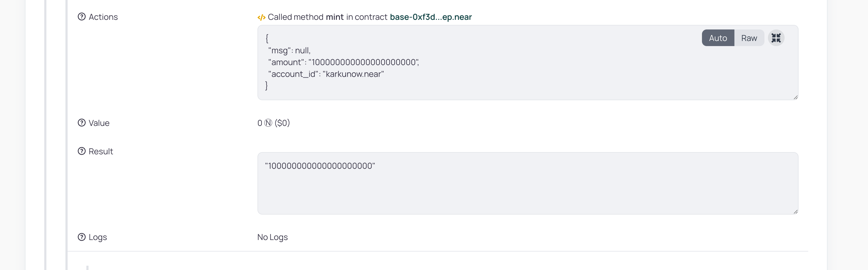Click the mint method name
Image resolution: width=868 pixels, height=270 pixels.
[x=334, y=17]
